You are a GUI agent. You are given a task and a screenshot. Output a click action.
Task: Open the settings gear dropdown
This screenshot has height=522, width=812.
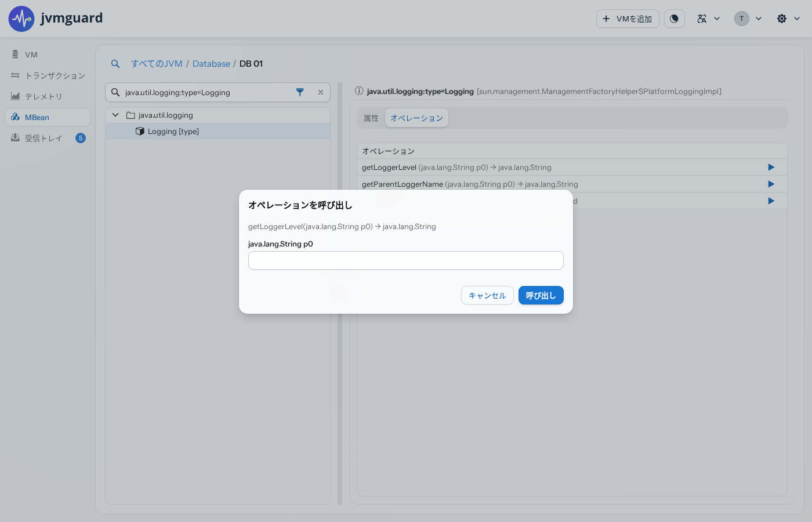tap(788, 19)
